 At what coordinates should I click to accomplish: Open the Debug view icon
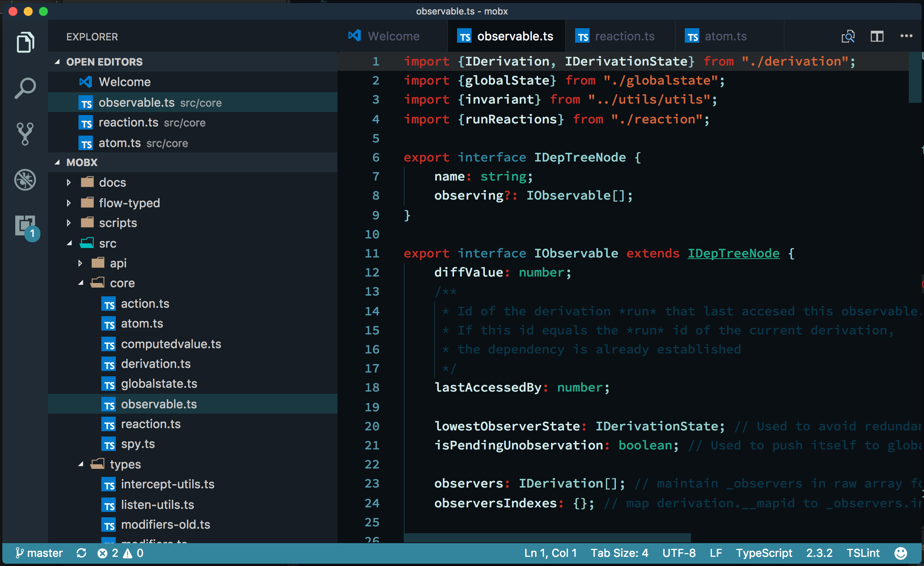click(25, 180)
